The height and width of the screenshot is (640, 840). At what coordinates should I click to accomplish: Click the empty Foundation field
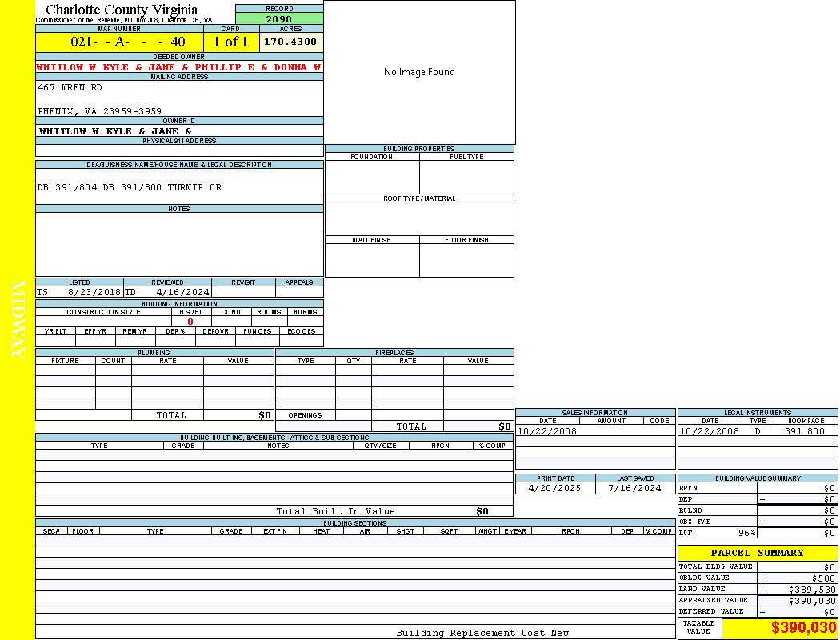pos(372,177)
